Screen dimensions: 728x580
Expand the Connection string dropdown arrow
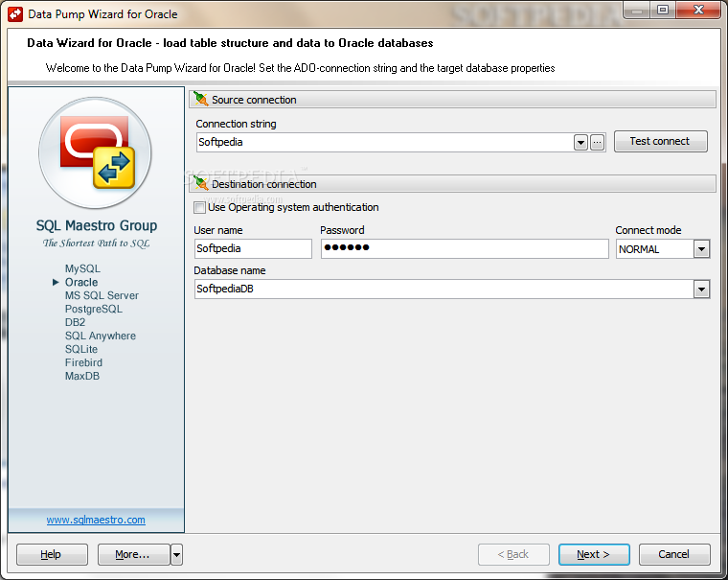click(580, 142)
